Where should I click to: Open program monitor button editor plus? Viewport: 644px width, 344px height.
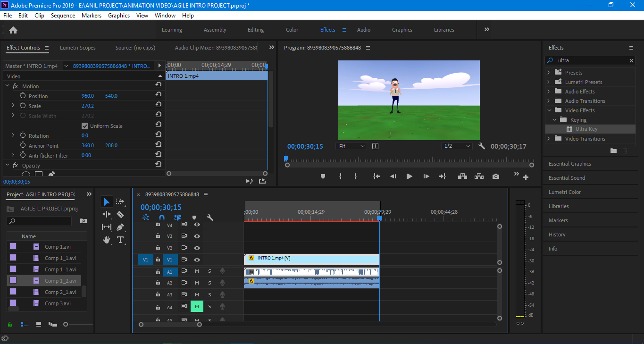click(526, 177)
